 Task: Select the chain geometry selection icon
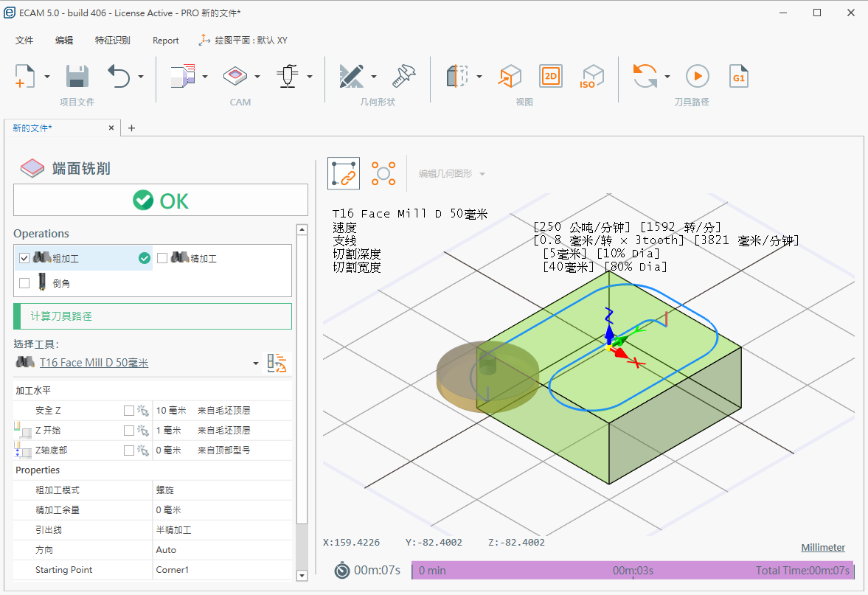pyautogui.click(x=344, y=174)
